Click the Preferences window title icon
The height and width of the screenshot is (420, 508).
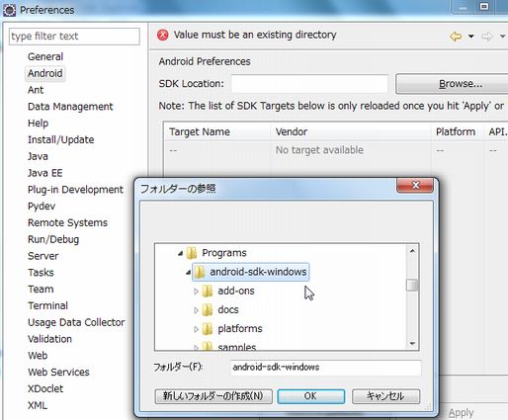click(x=9, y=10)
